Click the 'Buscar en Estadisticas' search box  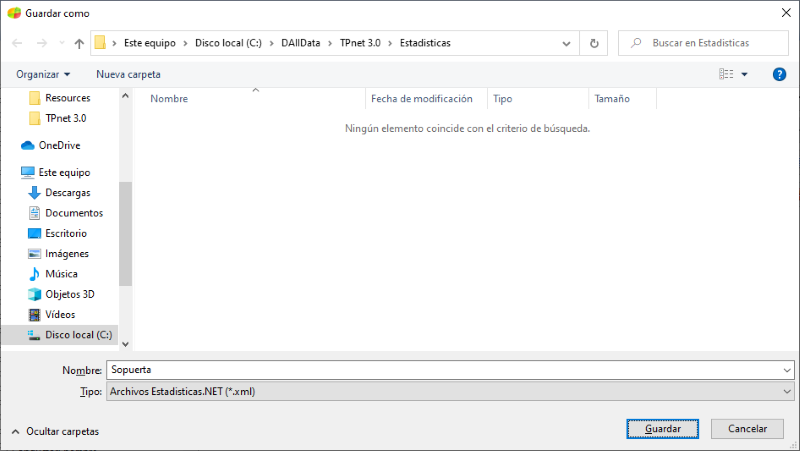pos(703,43)
